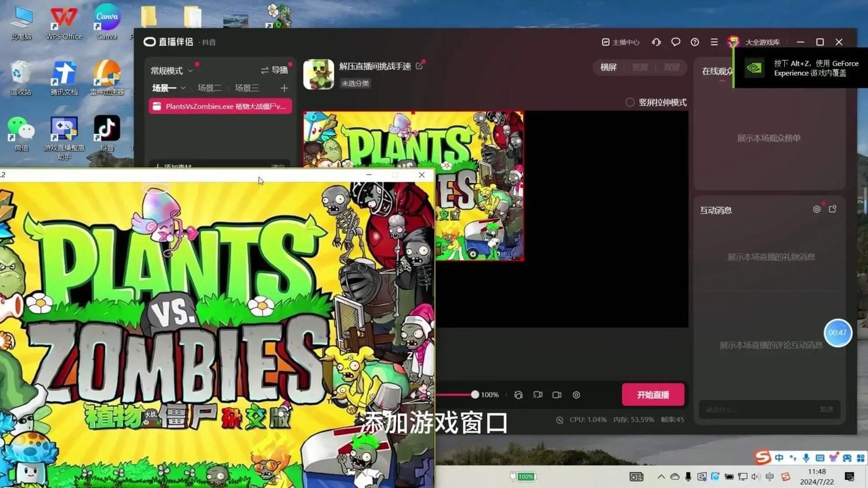Open the Canva desktop icon
868x488 pixels.
[107, 23]
